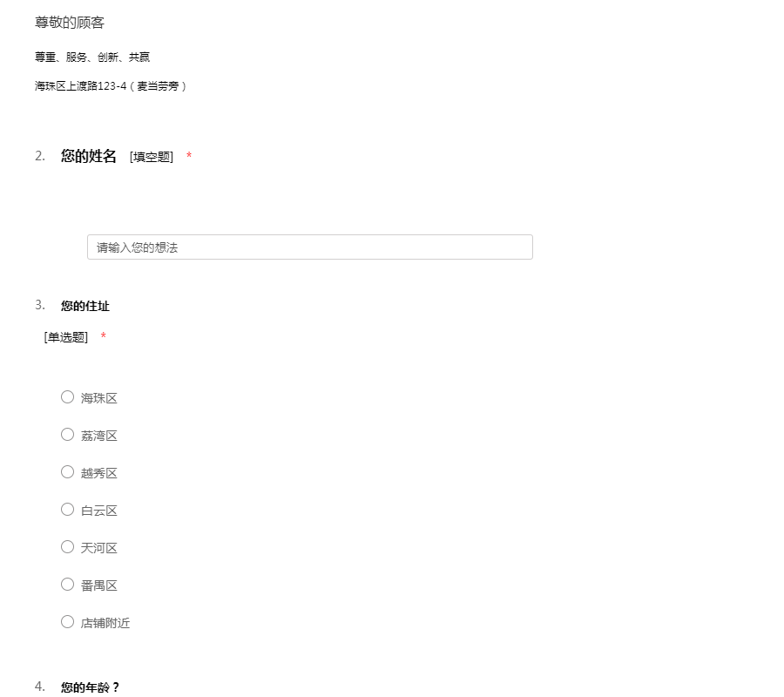Viewport: 784px width, 697px height.
Task: Pick the 越秀区 option
Action: (x=67, y=472)
